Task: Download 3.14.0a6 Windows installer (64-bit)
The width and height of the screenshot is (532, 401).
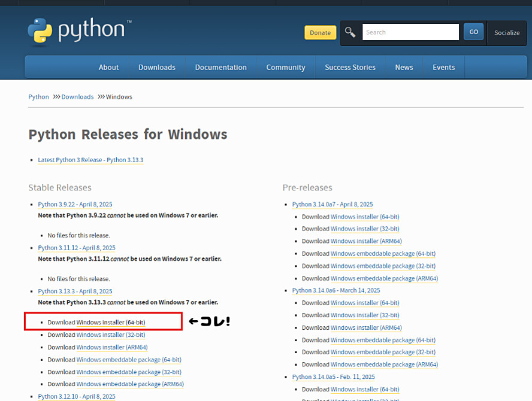Action: point(365,303)
